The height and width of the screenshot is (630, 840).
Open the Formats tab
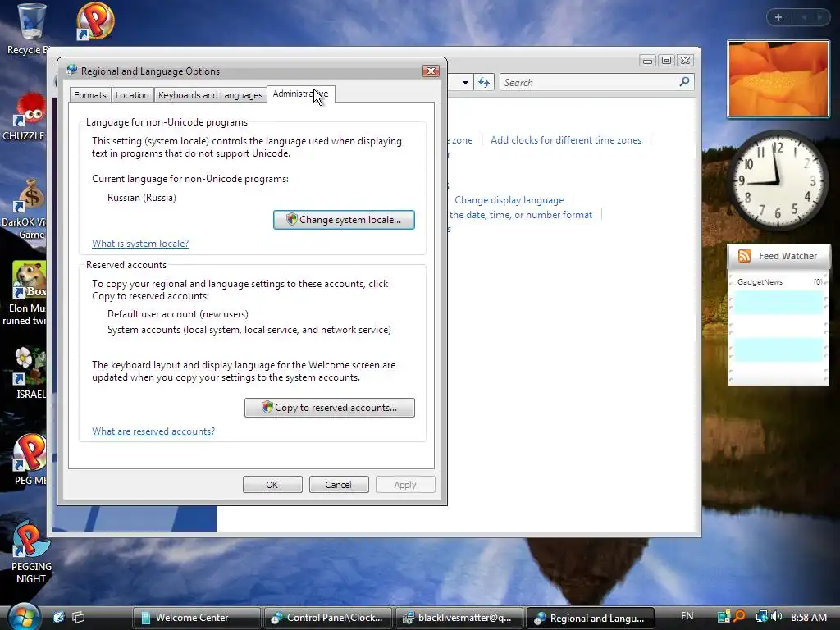(x=90, y=95)
